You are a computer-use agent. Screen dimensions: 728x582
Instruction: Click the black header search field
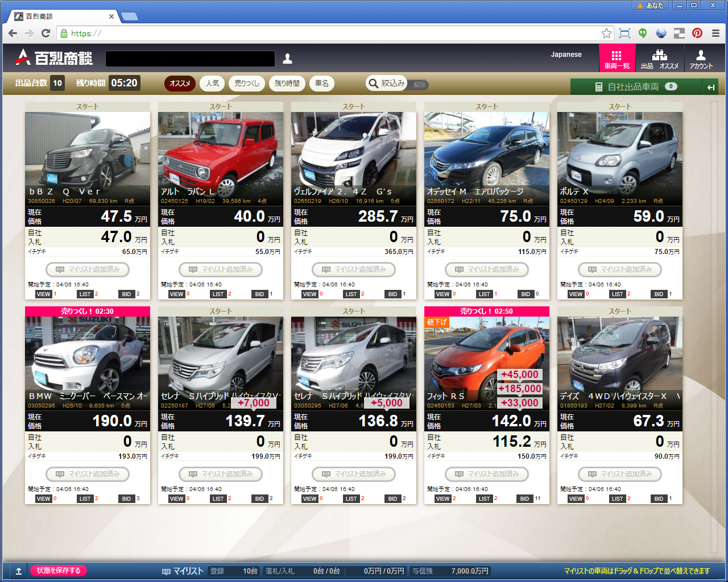click(x=190, y=59)
